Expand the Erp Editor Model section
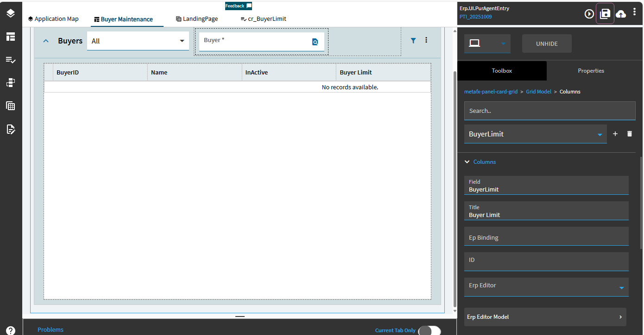 (545, 317)
